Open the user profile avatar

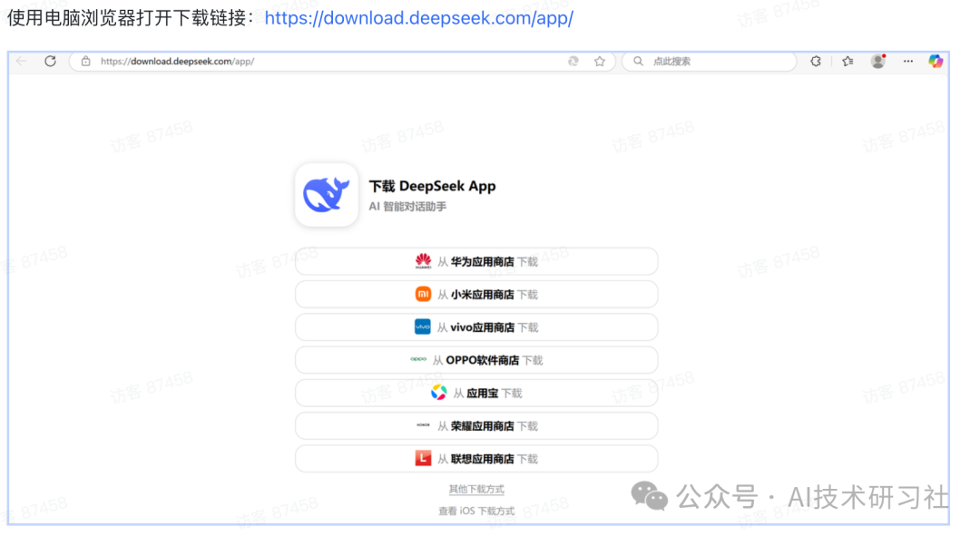(x=878, y=62)
